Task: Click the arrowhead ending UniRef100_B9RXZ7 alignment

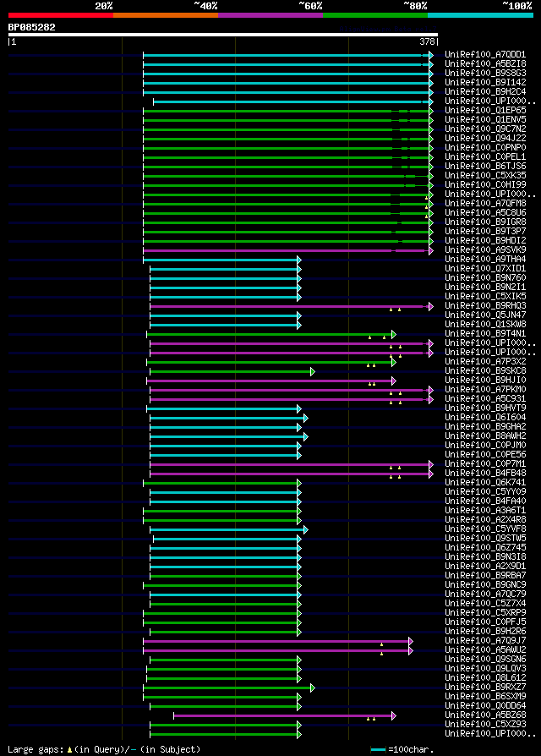Action: tap(313, 688)
